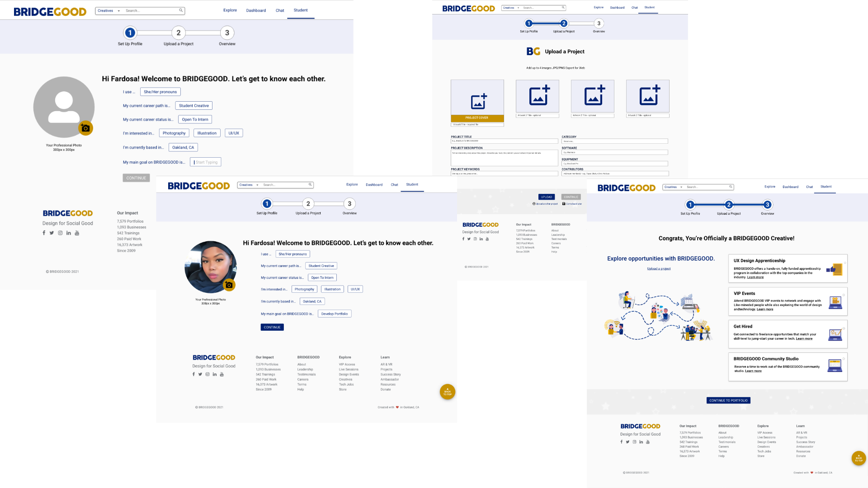Open YouTube icon in the empty-profile screen footer
Image resolution: width=868 pixels, height=488 pixels.
click(77, 233)
